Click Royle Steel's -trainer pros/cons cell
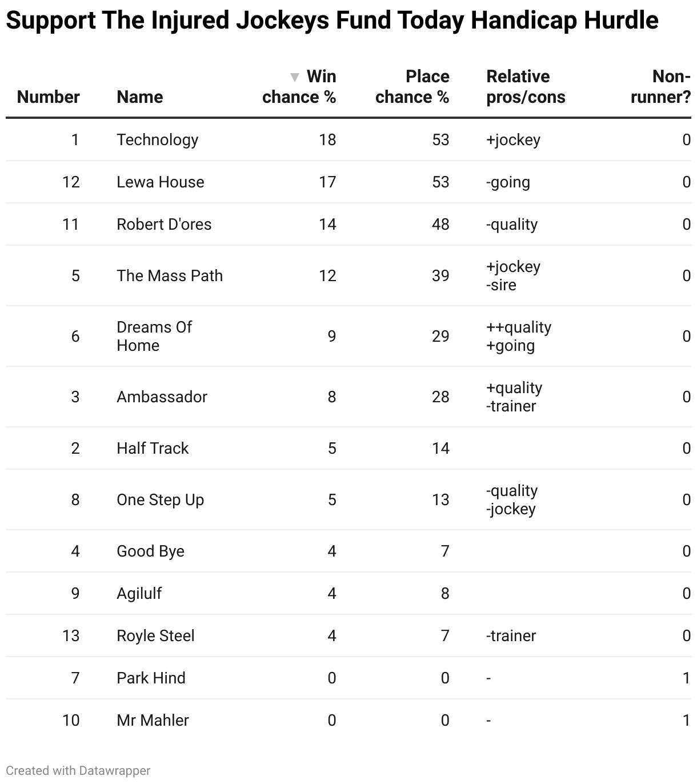 click(x=511, y=636)
